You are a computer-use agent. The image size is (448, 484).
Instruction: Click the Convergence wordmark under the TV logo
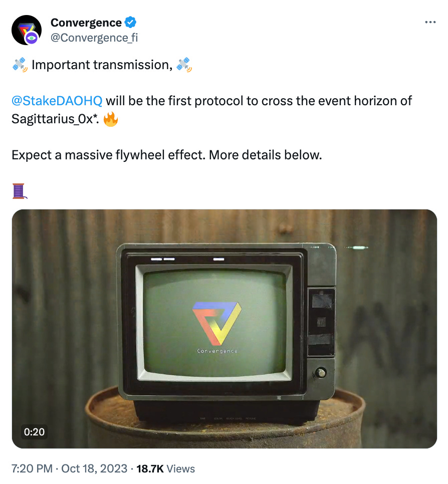pyautogui.click(x=217, y=351)
